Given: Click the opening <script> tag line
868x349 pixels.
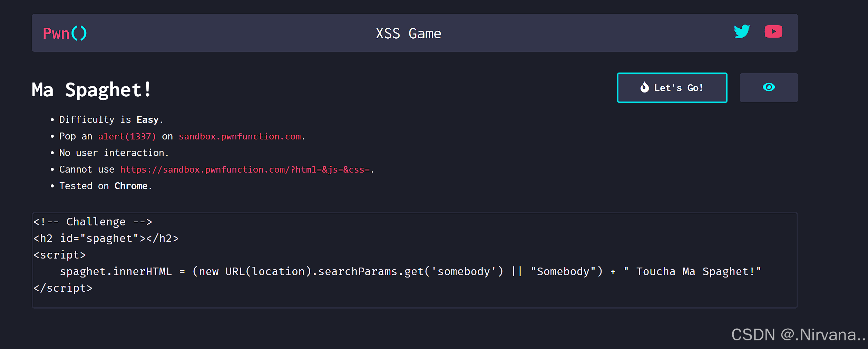Looking at the screenshot, I should click(x=59, y=255).
